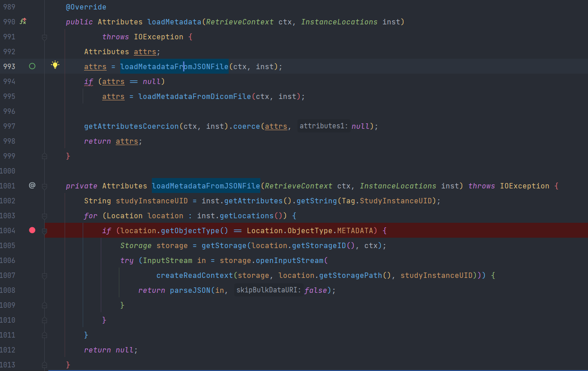Image resolution: width=588 pixels, height=371 pixels.
Task: Click 'throws IOException' on line 1001
Action: point(509,186)
